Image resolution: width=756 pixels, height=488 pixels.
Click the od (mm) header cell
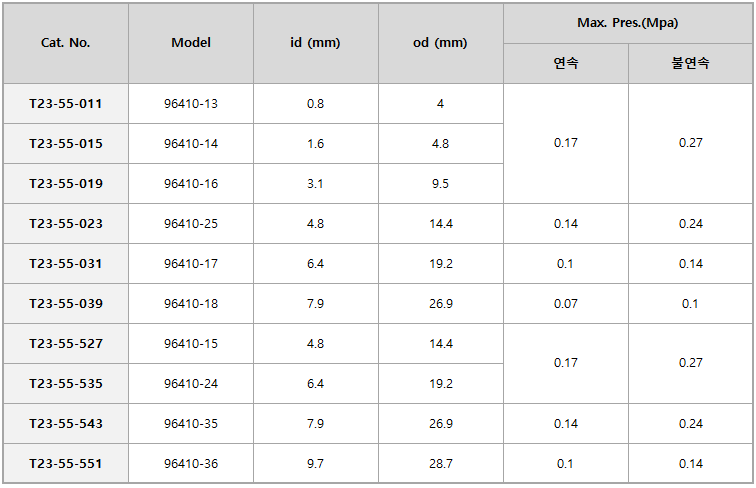[441, 43]
